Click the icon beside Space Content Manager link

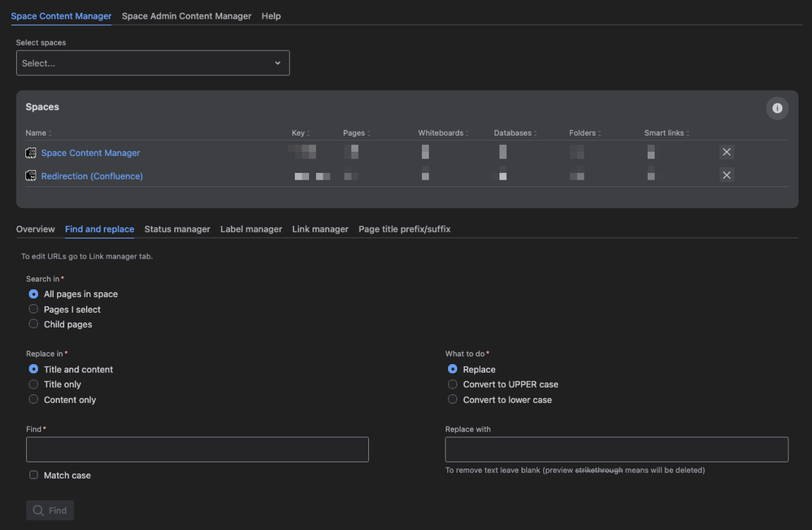coord(31,152)
